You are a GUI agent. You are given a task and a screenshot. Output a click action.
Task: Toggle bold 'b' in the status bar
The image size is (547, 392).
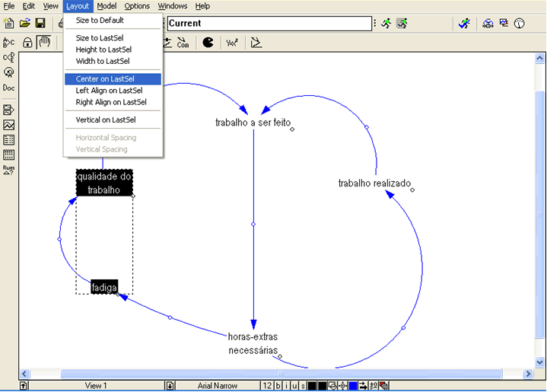(278, 386)
